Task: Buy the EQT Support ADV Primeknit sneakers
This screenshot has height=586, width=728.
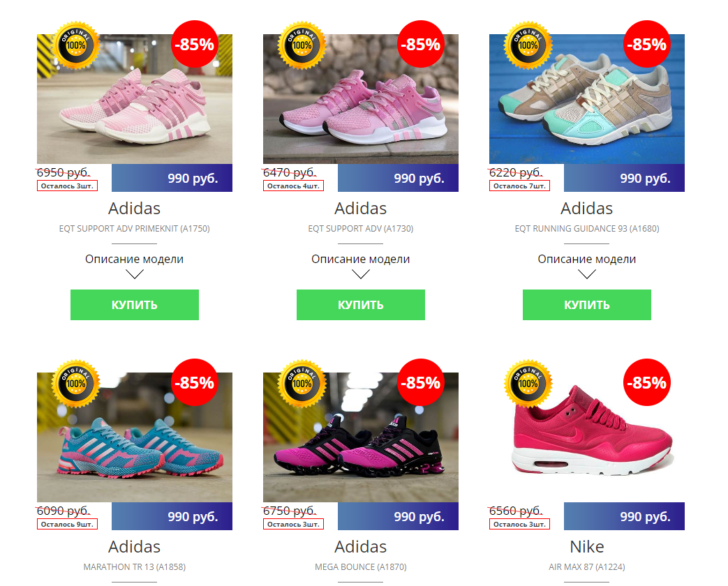Action: [135, 305]
